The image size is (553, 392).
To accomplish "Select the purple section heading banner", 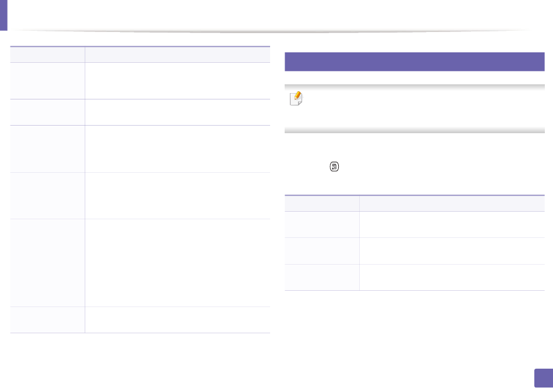I will coord(414,62).
